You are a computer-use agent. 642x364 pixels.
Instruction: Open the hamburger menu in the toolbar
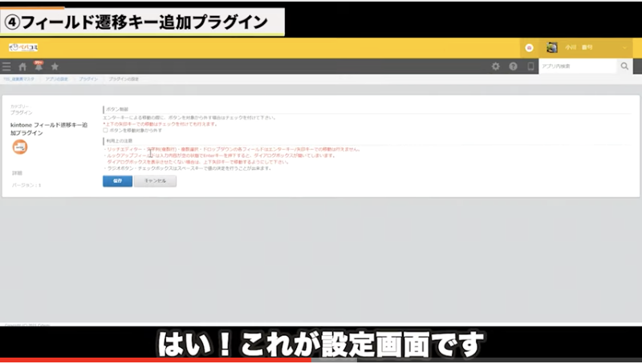tap(7, 67)
